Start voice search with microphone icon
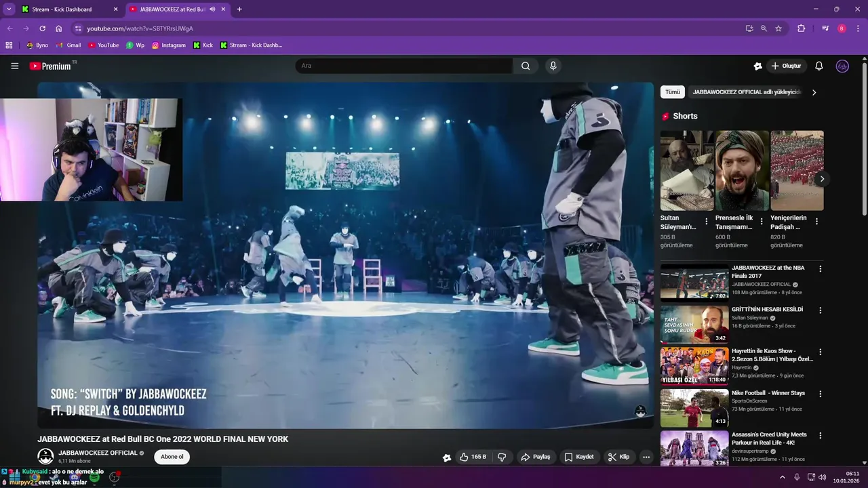This screenshot has width=868, height=488. coord(553,66)
